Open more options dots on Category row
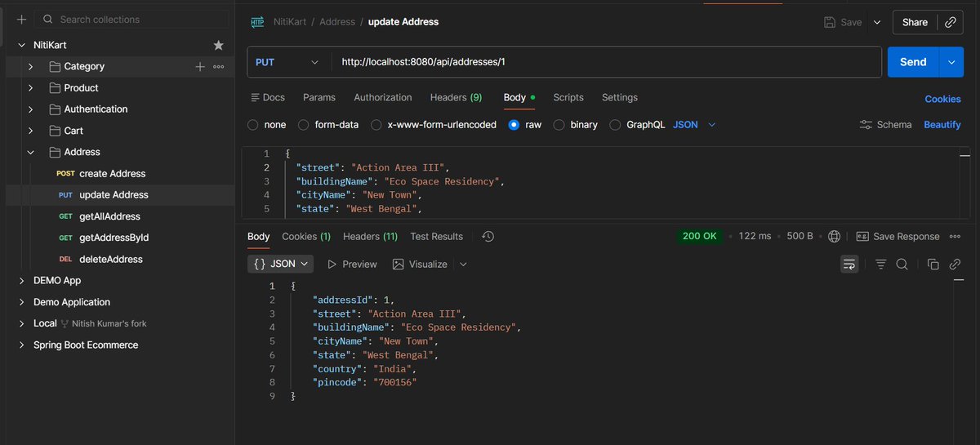 (218, 67)
